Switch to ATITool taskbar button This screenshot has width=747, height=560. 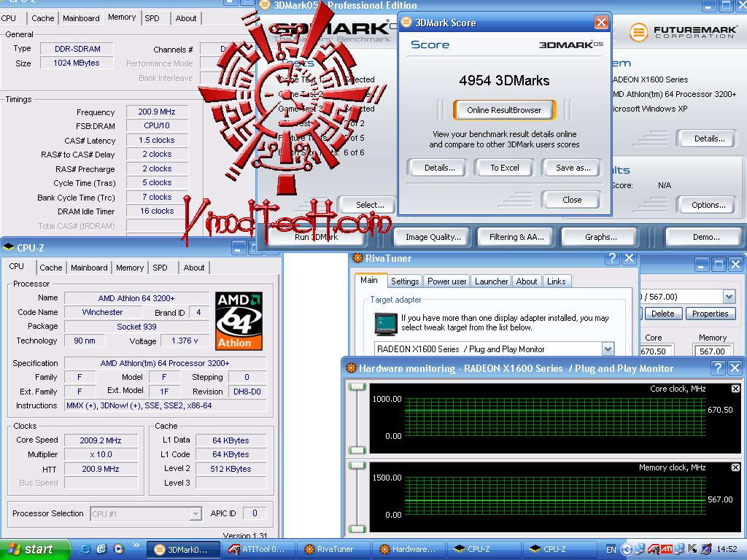(258, 550)
